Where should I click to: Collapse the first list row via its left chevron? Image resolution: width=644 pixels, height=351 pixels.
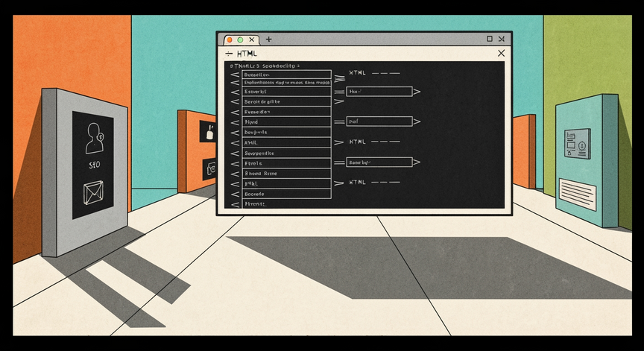235,75
